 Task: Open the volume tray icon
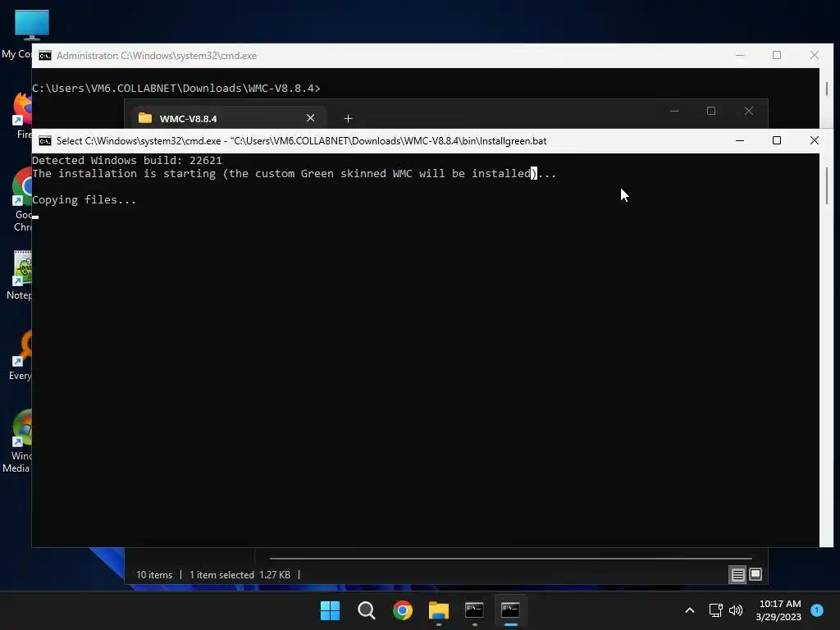click(x=736, y=610)
